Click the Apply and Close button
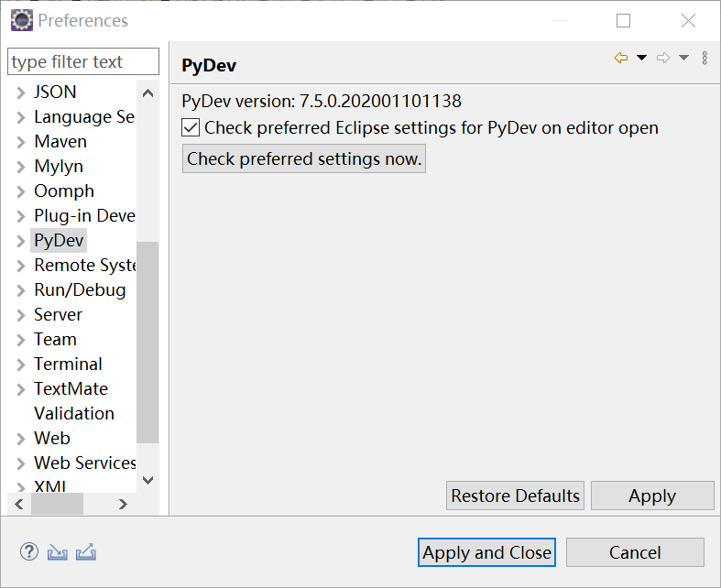 point(486,552)
